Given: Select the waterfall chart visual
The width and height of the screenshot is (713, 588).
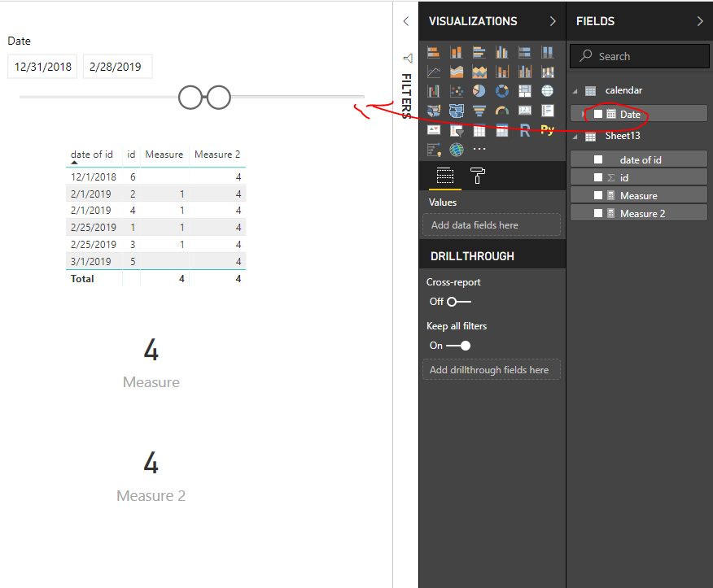Looking at the screenshot, I should point(433,91).
